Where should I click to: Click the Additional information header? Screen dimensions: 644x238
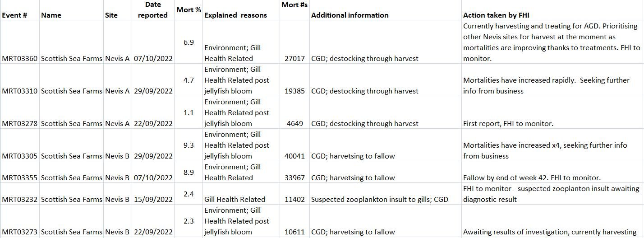pyautogui.click(x=350, y=15)
